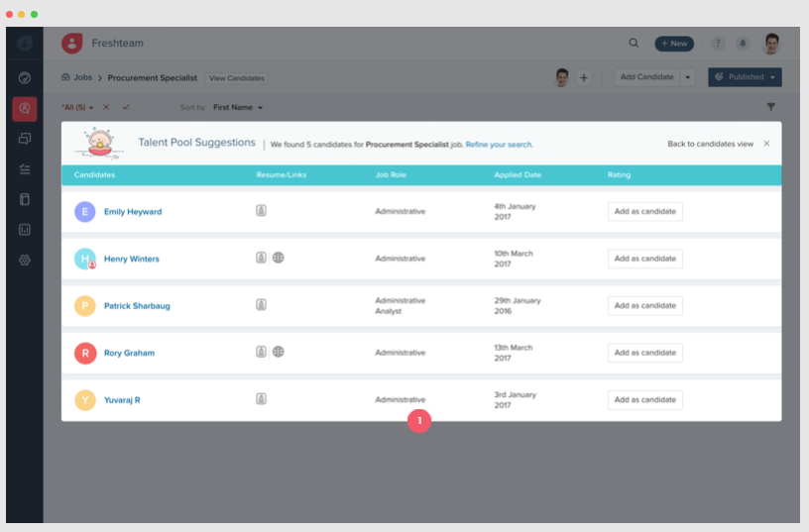
Task: Click Back to candidates view
Action: (711, 144)
